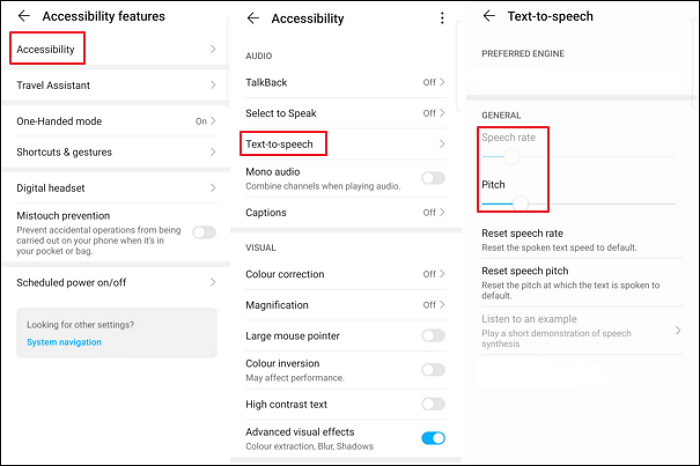Open the System navigation link
The image size is (700, 466).
[x=64, y=342]
